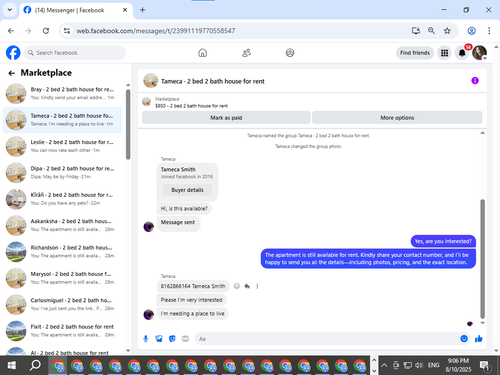500x375 pixels.
Task: Open the tab search dropdown arrow
Action: pyautogui.click(x=10, y=10)
